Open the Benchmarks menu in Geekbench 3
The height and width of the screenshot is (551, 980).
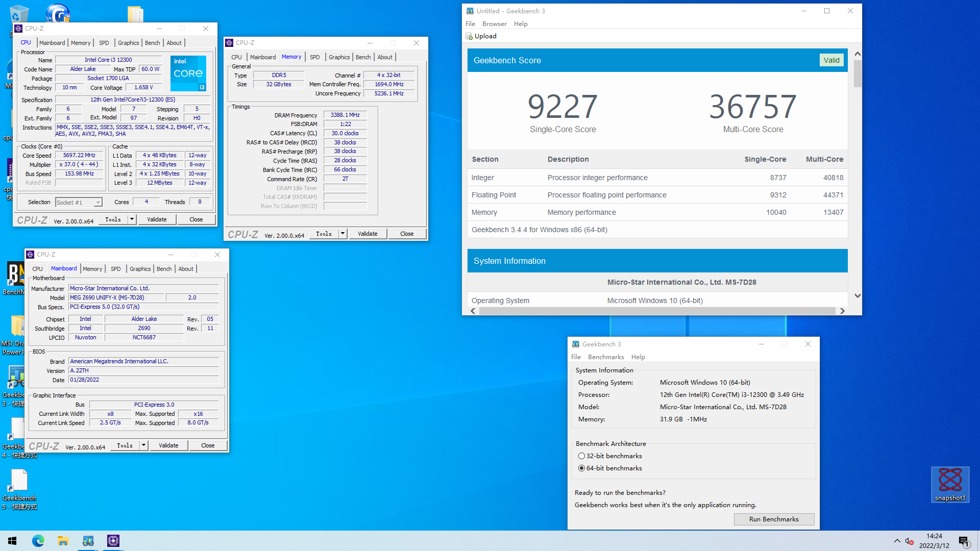coord(606,357)
